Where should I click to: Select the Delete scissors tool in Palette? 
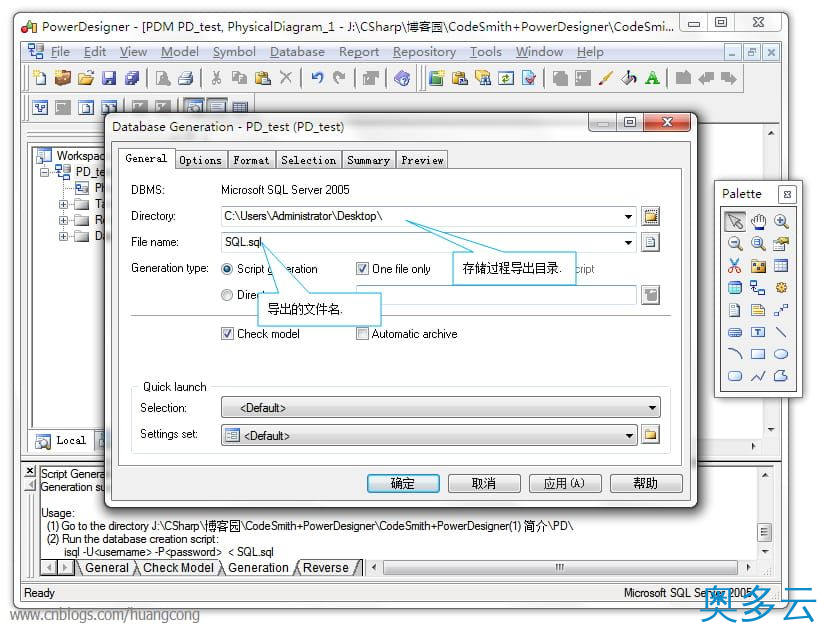click(735, 265)
